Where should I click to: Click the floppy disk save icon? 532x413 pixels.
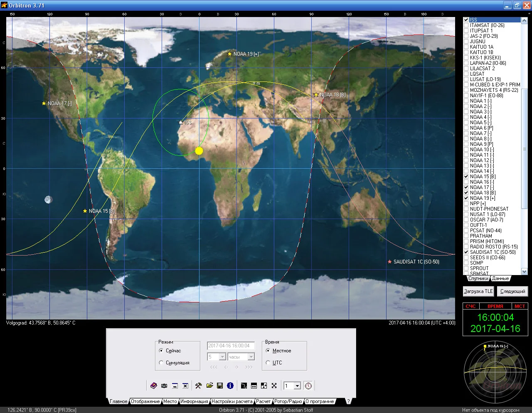(220, 386)
